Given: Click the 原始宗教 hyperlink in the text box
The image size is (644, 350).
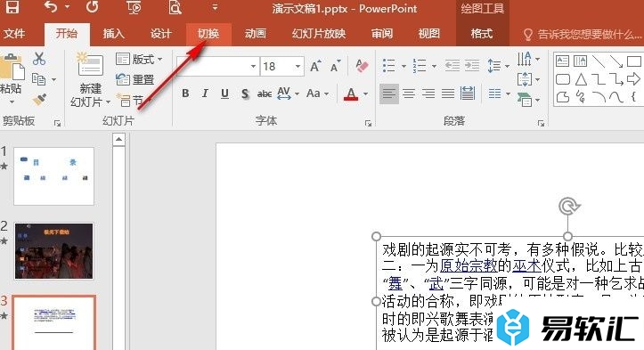Looking at the screenshot, I should pos(469,266).
